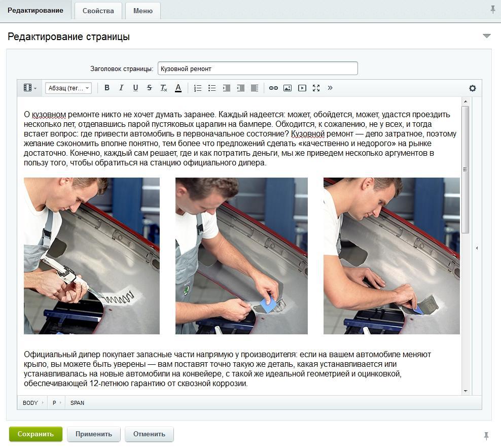Toggle bold formatting
The width and height of the screenshot is (501, 448).
[106, 88]
